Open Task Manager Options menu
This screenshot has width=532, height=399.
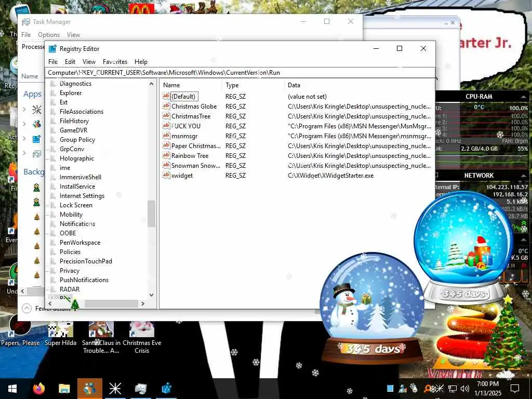[x=49, y=35]
